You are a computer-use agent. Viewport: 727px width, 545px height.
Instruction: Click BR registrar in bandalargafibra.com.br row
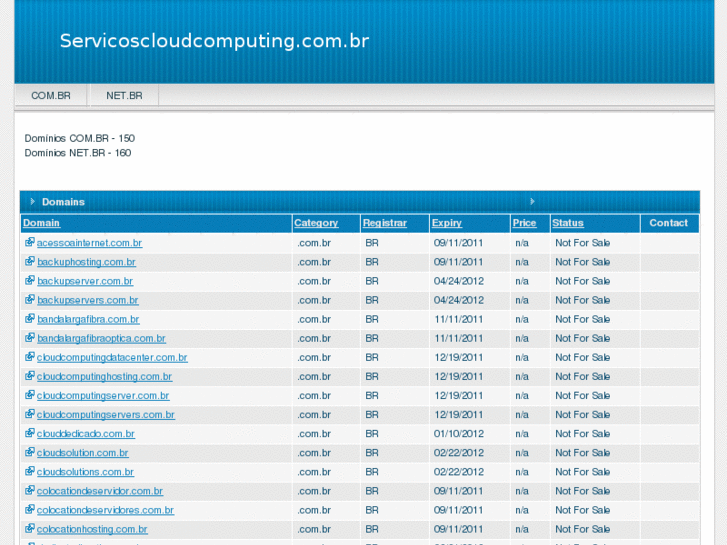tap(372, 319)
